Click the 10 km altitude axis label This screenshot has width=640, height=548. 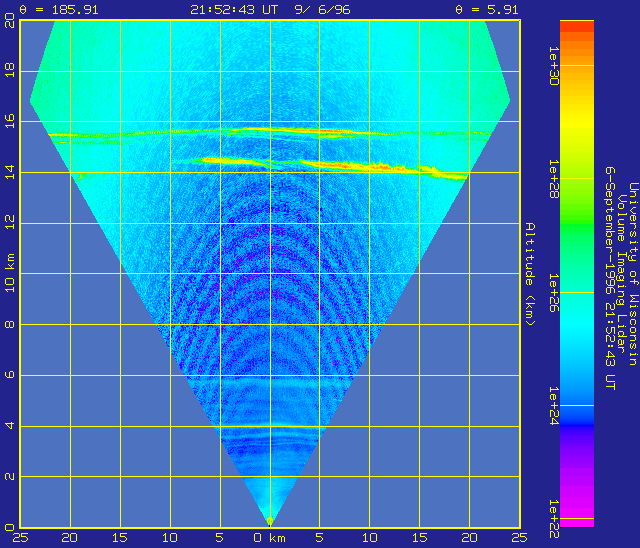pyautogui.click(x=10, y=273)
